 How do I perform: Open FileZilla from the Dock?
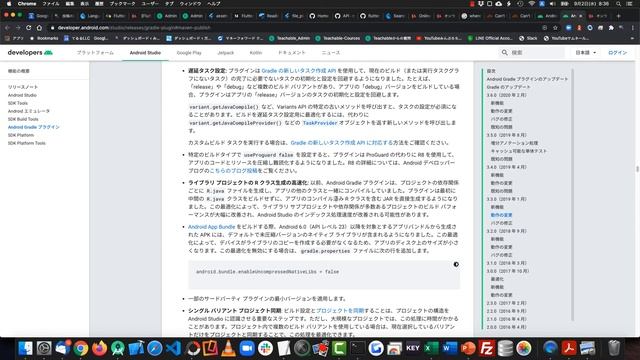[x=487, y=348]
